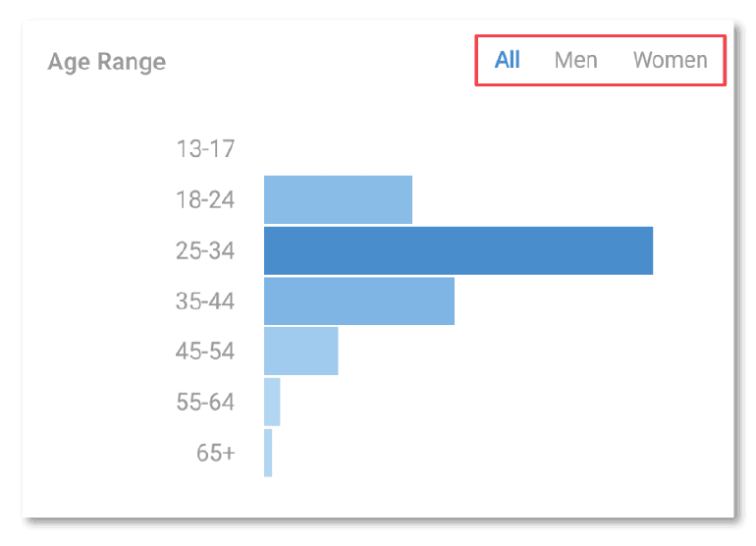Click the small 55-64 bar
This screenshot has width=756, height=546.
click(272, 402)
